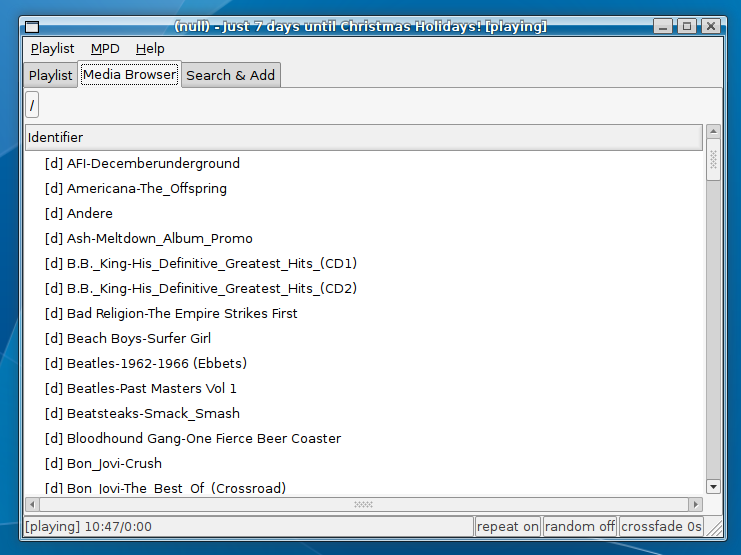The height and width of the screenshot is (555, 741).
Task: Click the horizontal scrollbar left arrow
Action: 32,505
